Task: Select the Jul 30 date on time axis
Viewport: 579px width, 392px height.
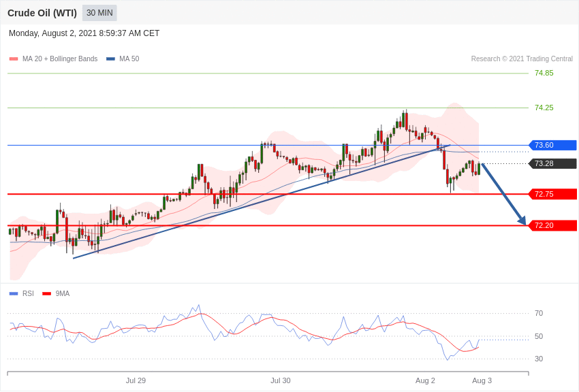Action: pos(280,380)
